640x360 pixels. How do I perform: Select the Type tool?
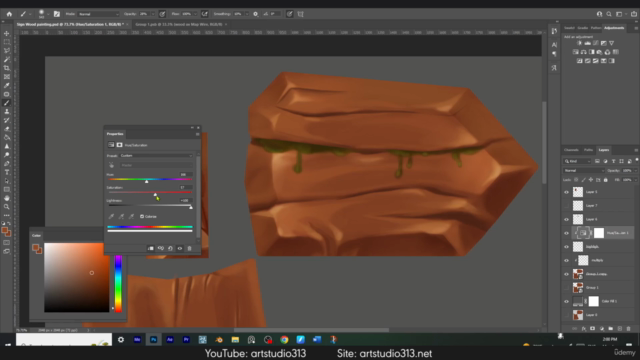pyautogui.click(x=7, y=172)
